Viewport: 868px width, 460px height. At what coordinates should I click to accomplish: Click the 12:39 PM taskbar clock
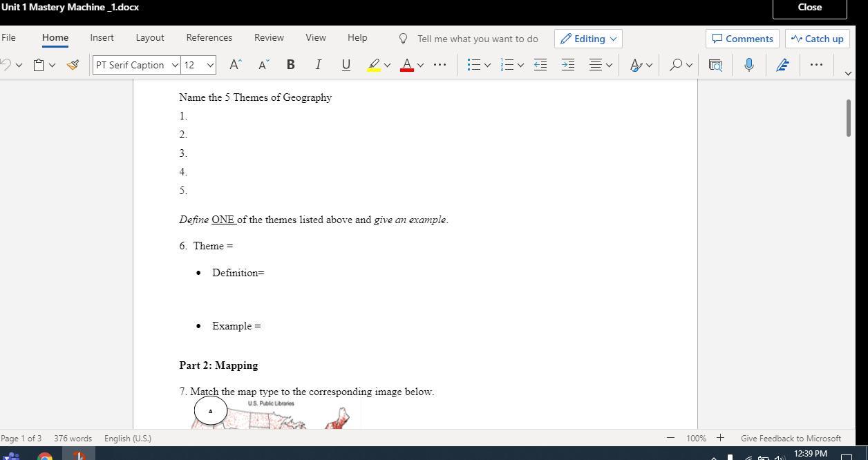[x=811, y=454]
